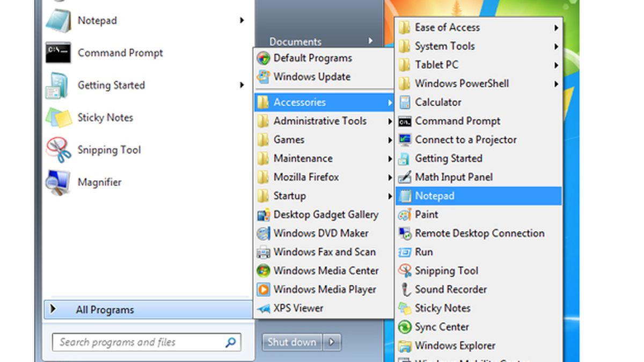The height and width of the screenshot is (362, 644).
Task: Launch Command Prompt from the pinned list
Action: point(120,53)
